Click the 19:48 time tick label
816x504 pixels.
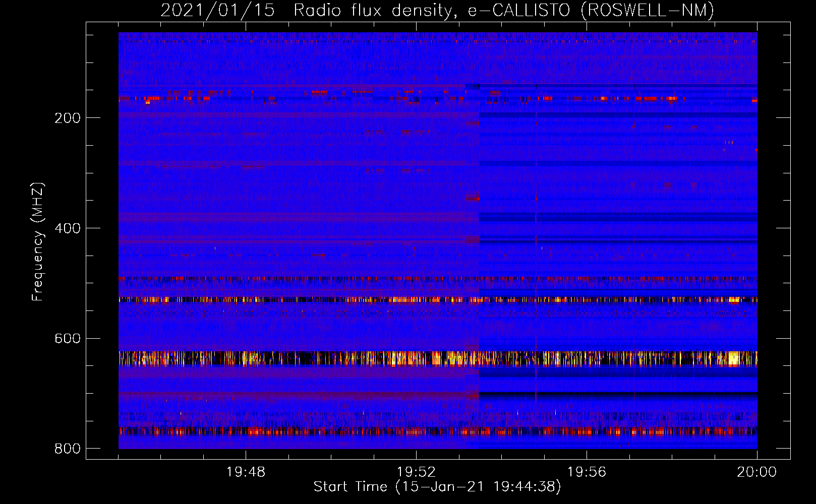click(246, 472)
